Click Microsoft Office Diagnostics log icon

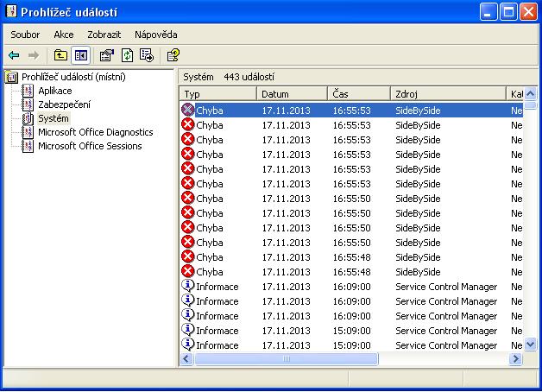(x=28, y=132)
